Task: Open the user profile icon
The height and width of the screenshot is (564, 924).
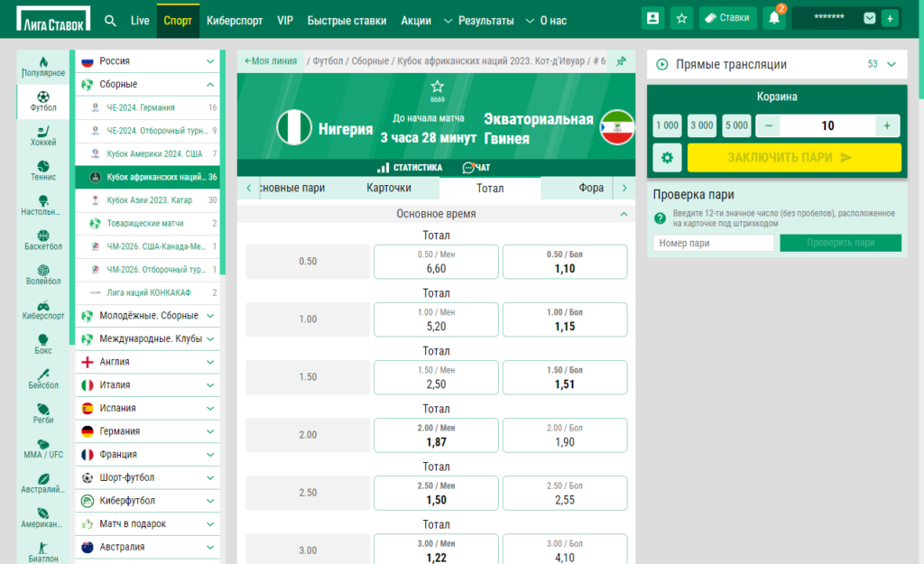Action: [x=653, y=18]
